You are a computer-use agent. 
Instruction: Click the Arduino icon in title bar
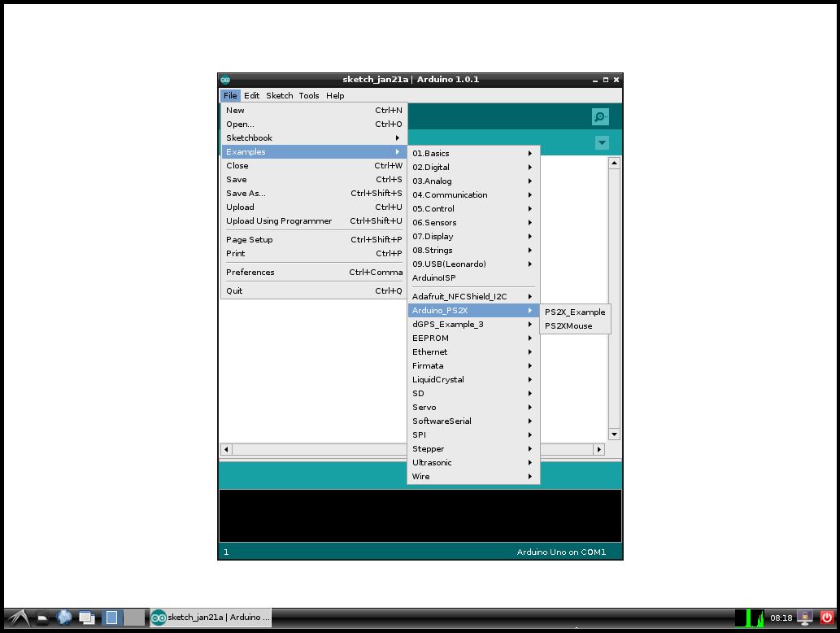click(225, 80)
